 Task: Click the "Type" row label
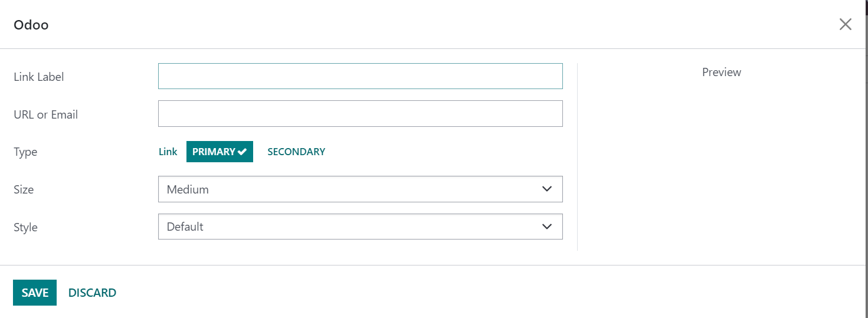[25, 152]
